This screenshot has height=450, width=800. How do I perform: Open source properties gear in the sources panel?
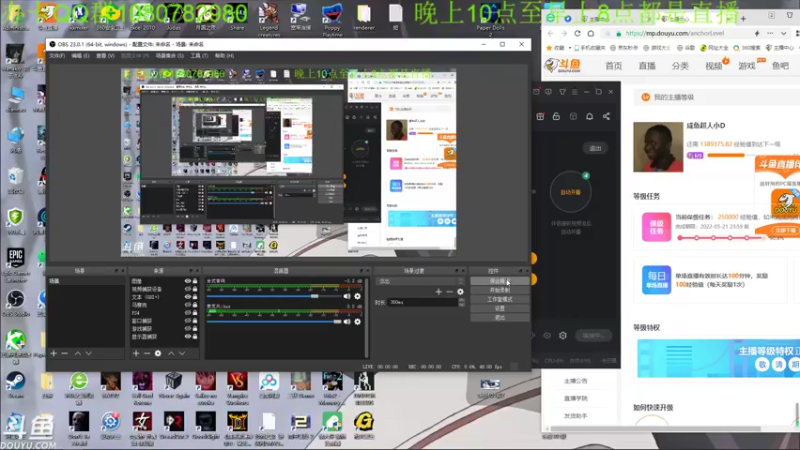[x=158, y=353]
